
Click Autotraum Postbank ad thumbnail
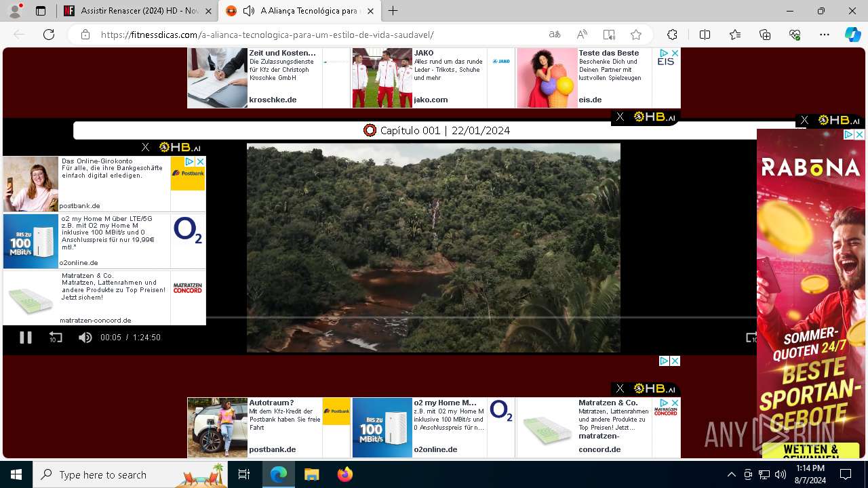click(217, 427)
